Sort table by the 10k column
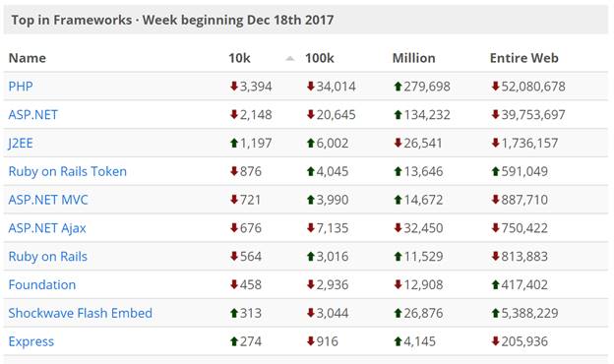Viewport: 614px width, 364px height. (239, 58)
